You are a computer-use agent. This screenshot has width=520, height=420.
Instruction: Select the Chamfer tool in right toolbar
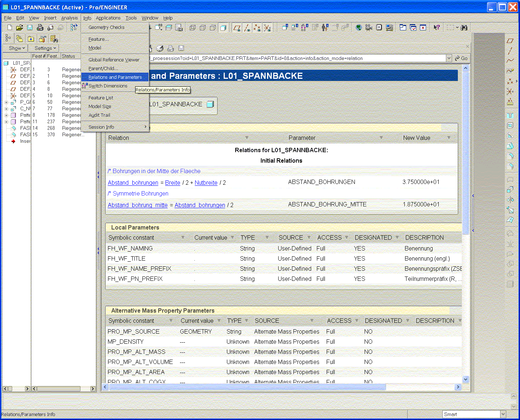point(510,166)
